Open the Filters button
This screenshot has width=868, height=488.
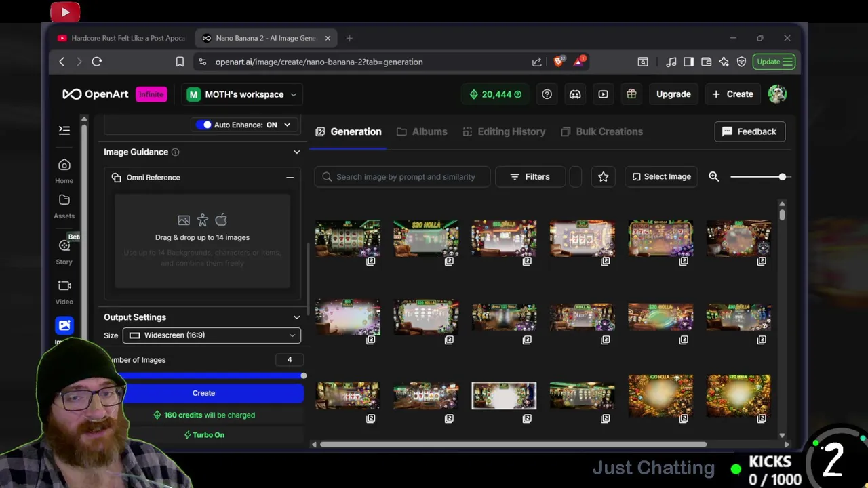click(x=530, y=177)
